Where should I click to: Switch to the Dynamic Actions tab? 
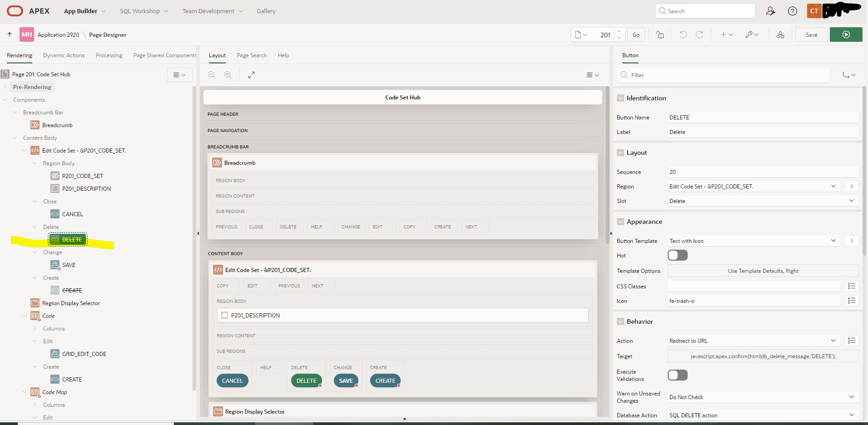(64, 55)
